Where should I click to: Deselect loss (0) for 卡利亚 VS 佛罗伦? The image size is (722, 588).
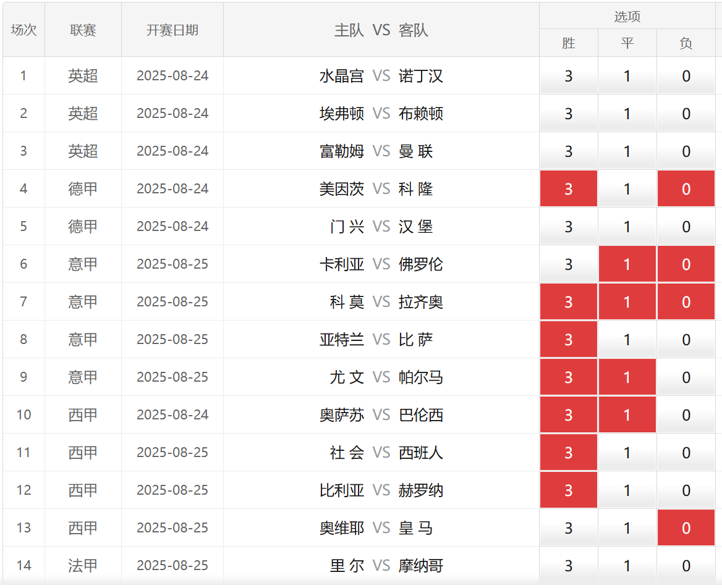tap(686, 264)
